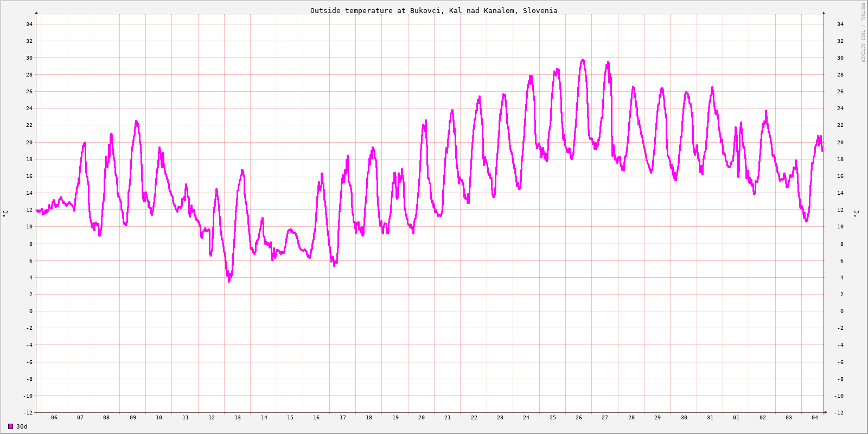Viewport: 868px width, 434px height.
Task: Select date label 08 on the x-axis
Action: [x=106, y=418]
